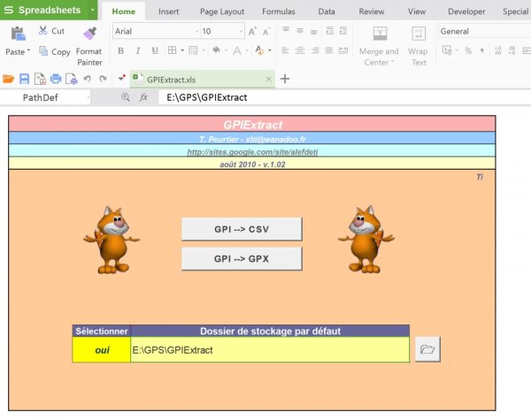Click the Cut scissors icon
531x420 pixels.
coord(43,31)
